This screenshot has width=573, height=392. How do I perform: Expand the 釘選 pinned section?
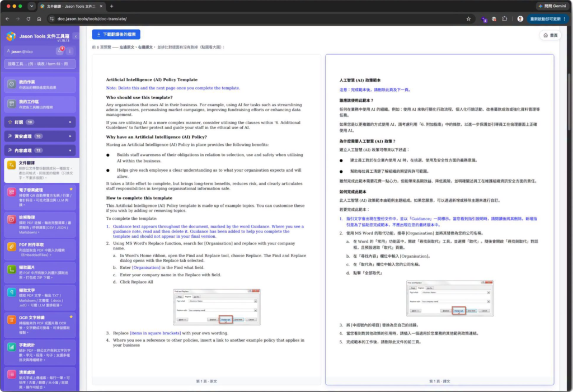40,122
